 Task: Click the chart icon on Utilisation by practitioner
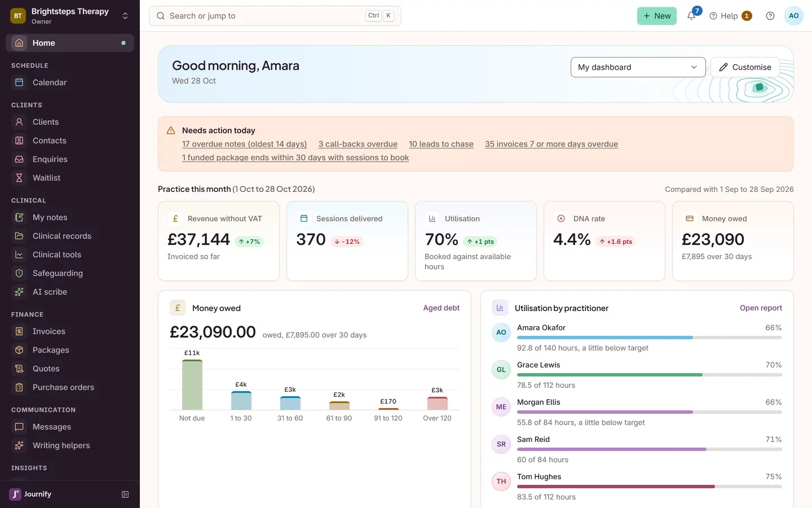coord(500,308)
